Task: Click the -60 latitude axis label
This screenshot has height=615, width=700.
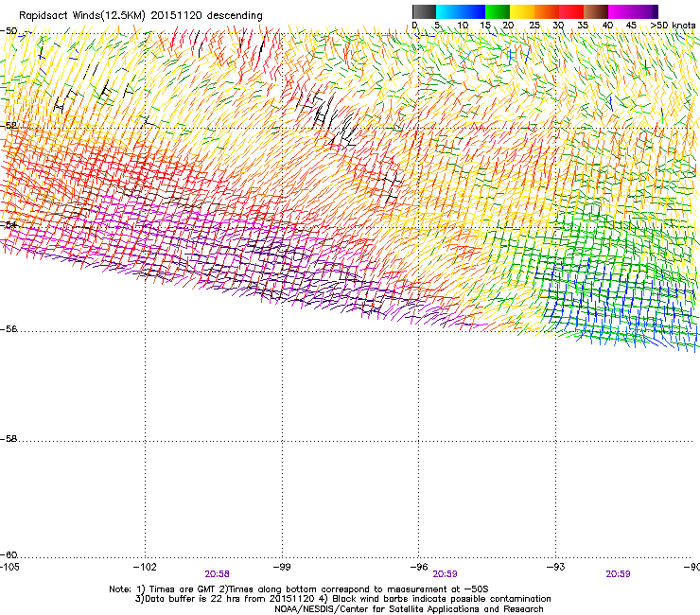Action: click(9, 555)
